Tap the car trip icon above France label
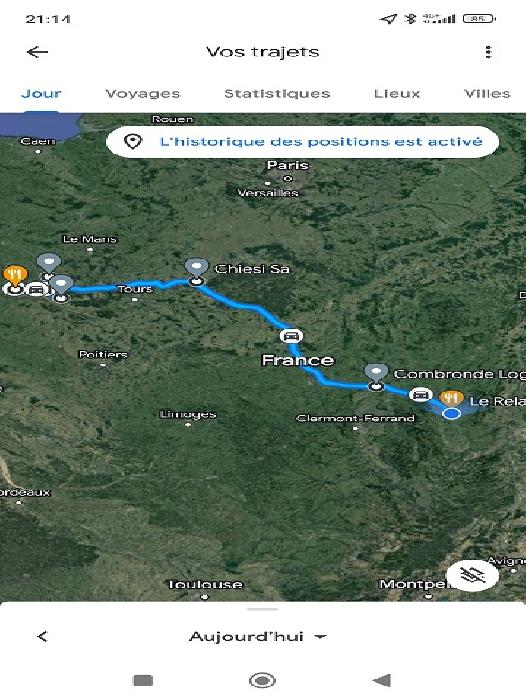The image size is (526, 700). (x=291, y=335)
